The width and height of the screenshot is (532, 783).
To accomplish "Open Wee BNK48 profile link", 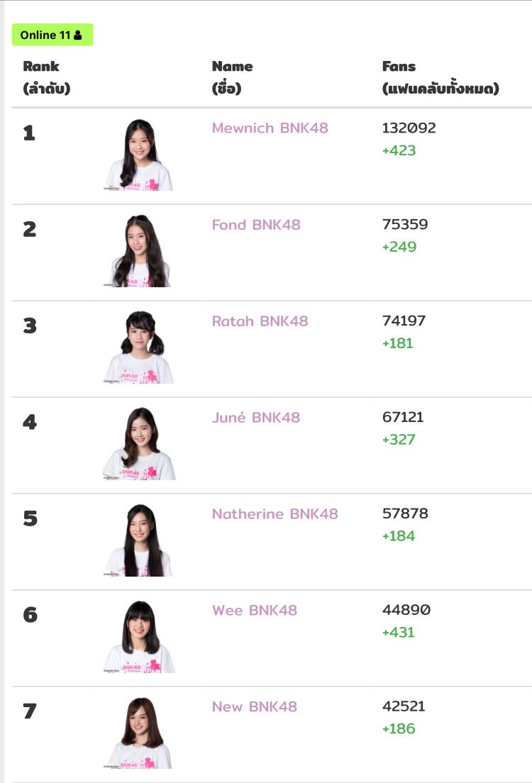I will [254, 611].
